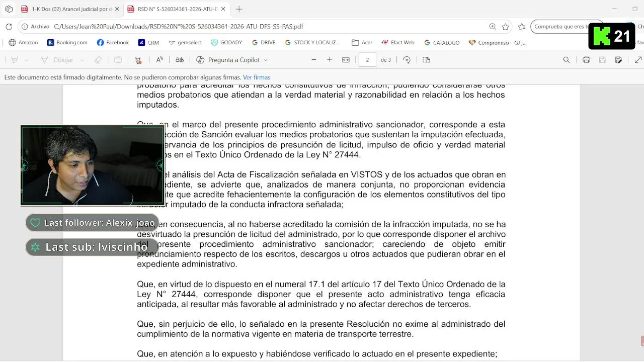Click the address bar file path
644x362 pixels.
pyautogui.click(x=179, y=27)
